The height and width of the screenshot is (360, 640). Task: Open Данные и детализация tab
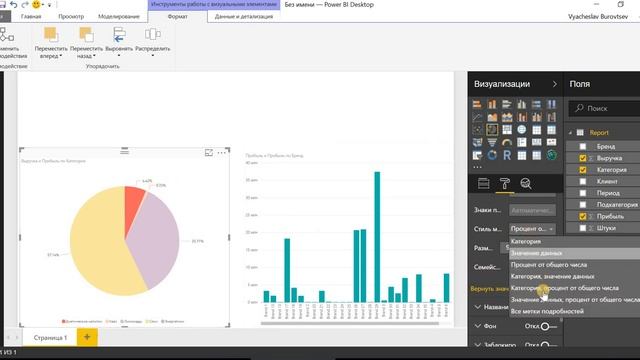[244, 17]
